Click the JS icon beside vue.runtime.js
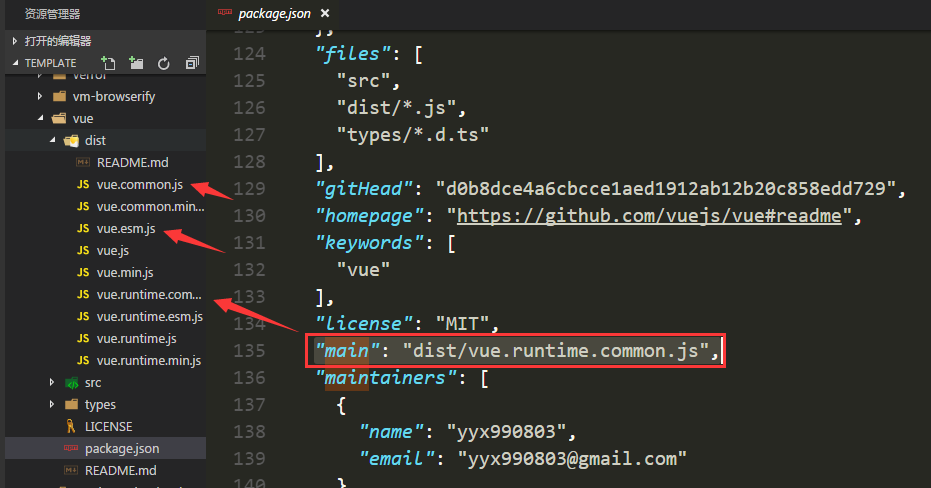The width and height of the screenshot is (931, 488). (83, 338)
